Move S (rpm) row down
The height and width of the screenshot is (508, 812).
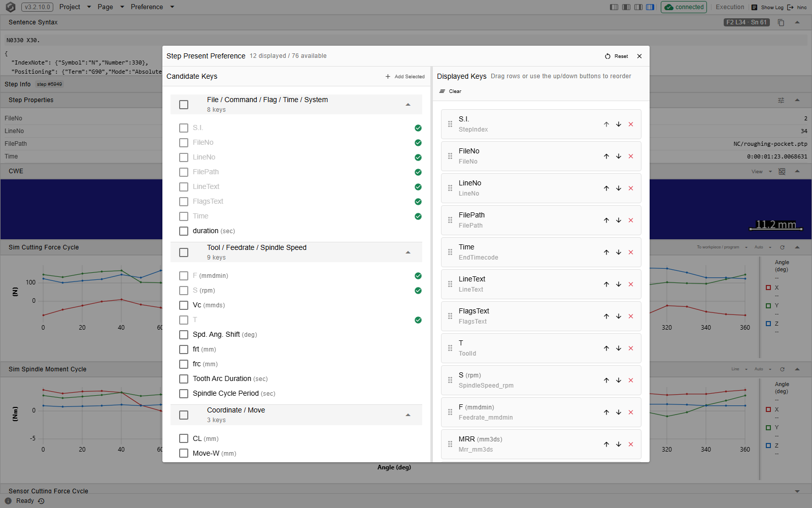coord(619,380)
